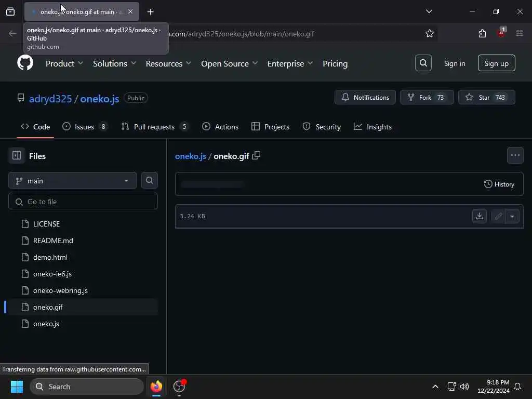Open the Firefox extensions puzzle icon

[482, 34]
